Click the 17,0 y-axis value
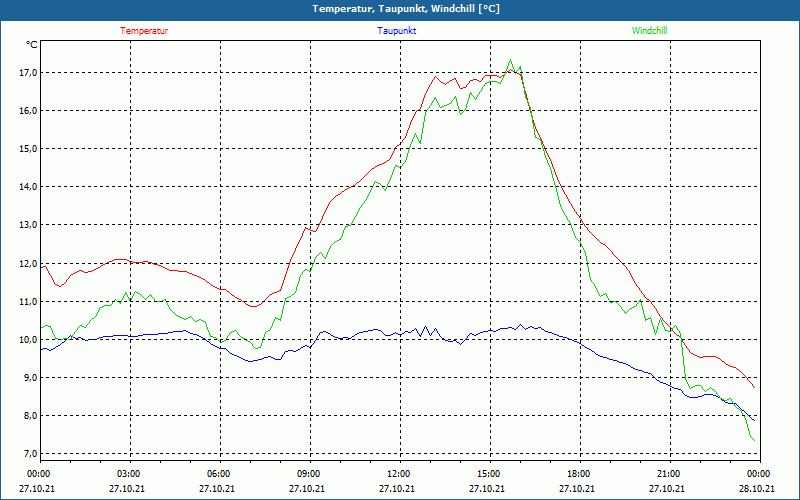 coord(30,73)
